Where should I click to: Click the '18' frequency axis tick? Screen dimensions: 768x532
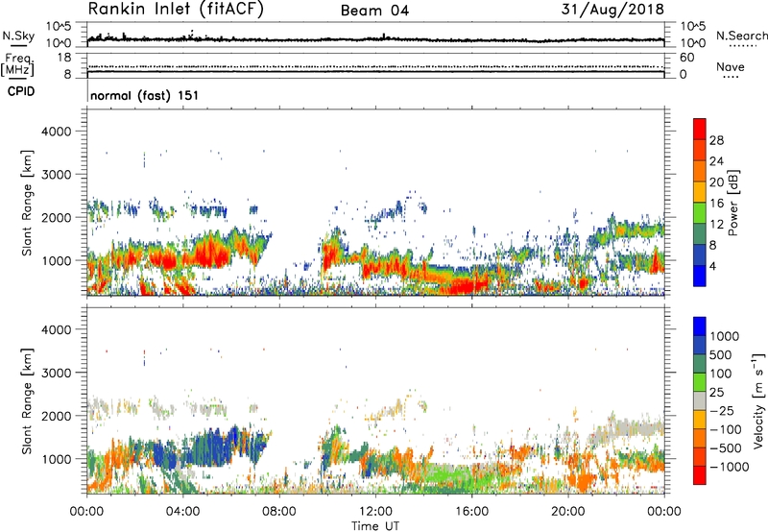click(x=64, y=58)
